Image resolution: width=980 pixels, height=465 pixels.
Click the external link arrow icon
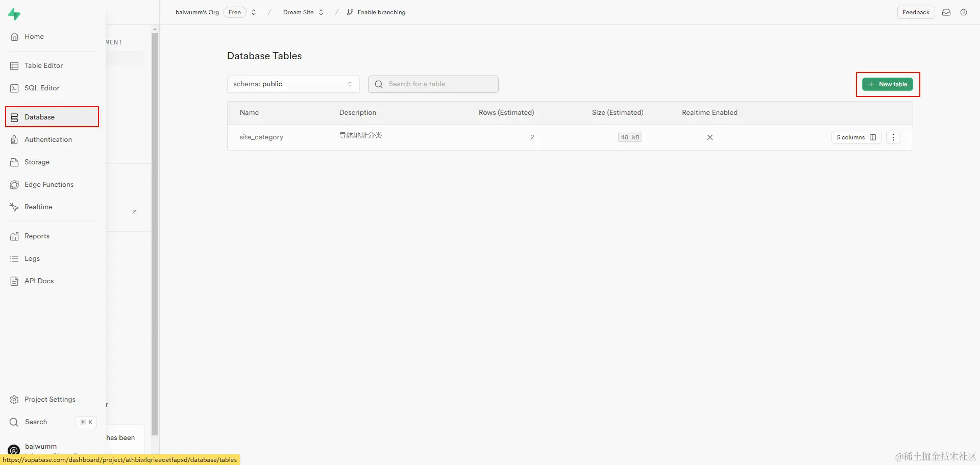pyautogui.click(x=134, y=211)
